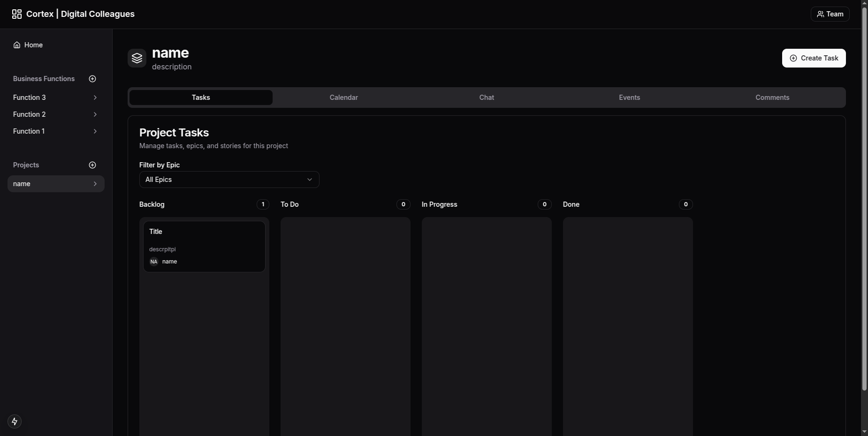Add a new Business Function plus icon
This screenshot has width=868, height=436.
click(x=92, y=79)
